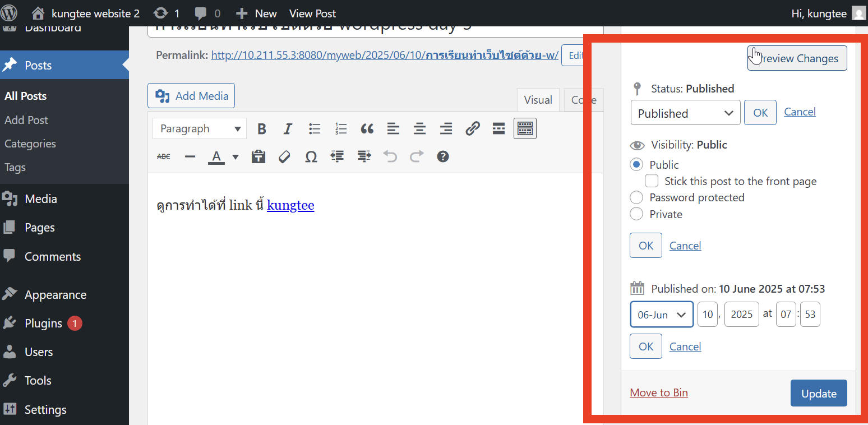Viewport: 868px width, 425px height.
Task: Apply italic formatting
Action: click(288, 129)
